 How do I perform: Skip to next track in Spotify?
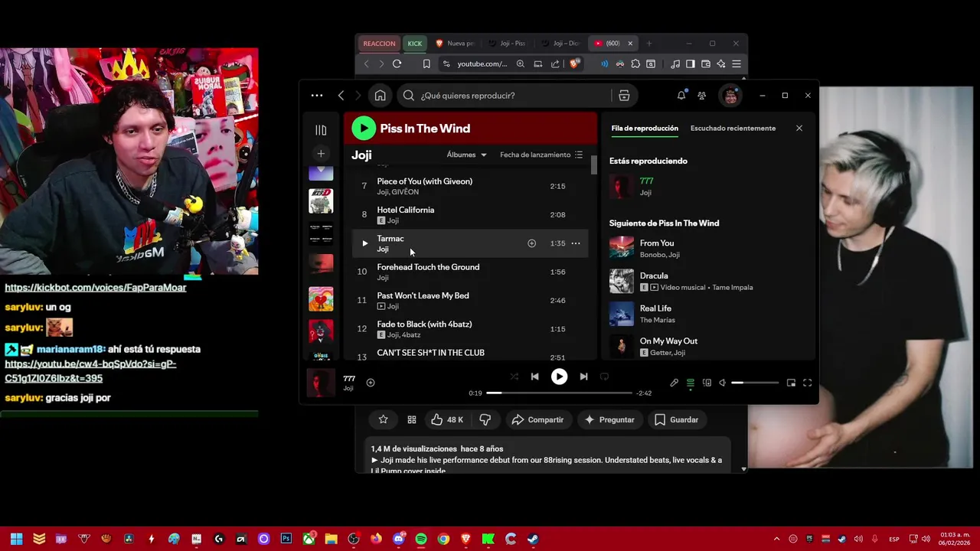pyautogui.click(x=583, y=377)
